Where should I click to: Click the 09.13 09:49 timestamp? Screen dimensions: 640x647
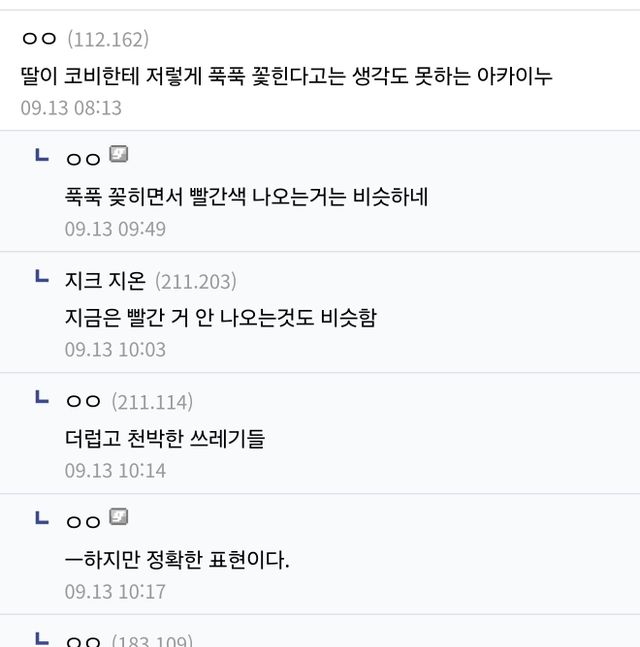pyautogui.click(x=115, y=229)
